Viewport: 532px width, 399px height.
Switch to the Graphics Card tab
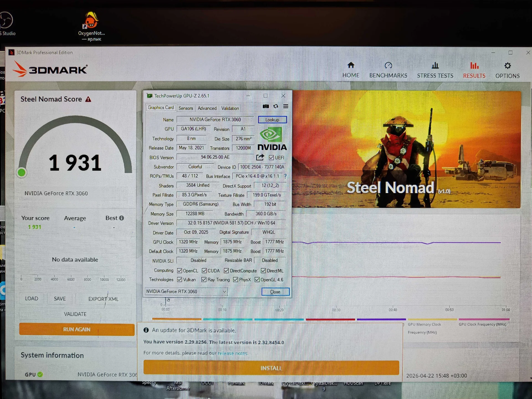point(161,108)
